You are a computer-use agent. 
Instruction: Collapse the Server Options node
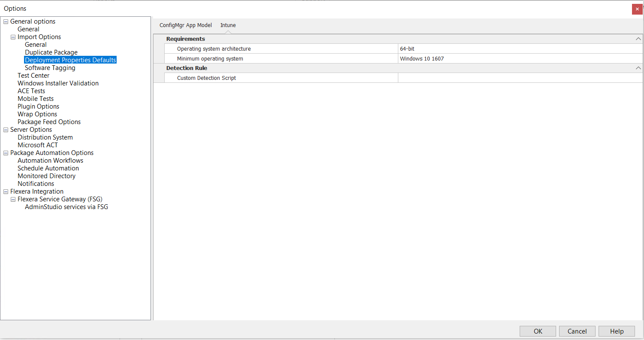[x=6, y=129]
